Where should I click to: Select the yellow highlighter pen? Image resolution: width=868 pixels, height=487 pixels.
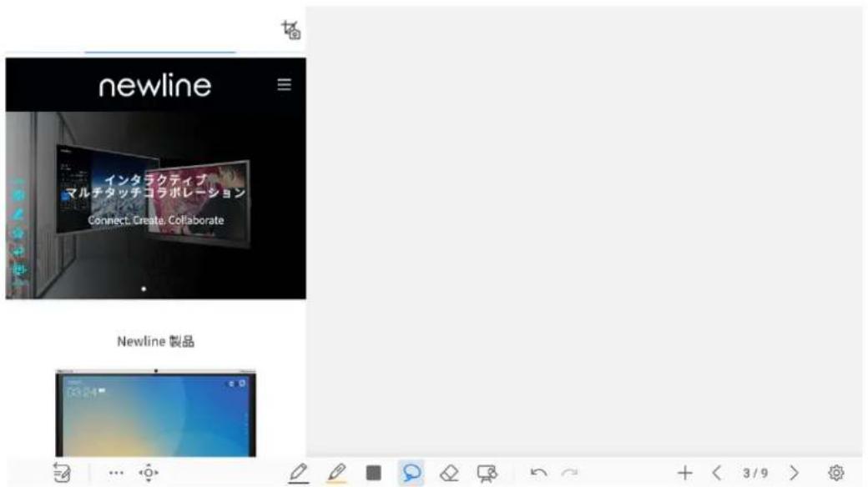(x=336, y=473)
